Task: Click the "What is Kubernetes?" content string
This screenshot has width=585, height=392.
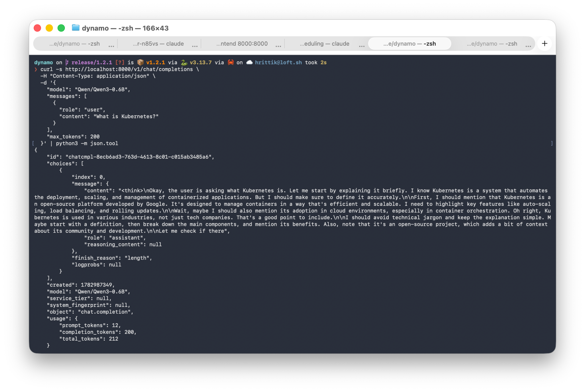Action: [126, 116]
